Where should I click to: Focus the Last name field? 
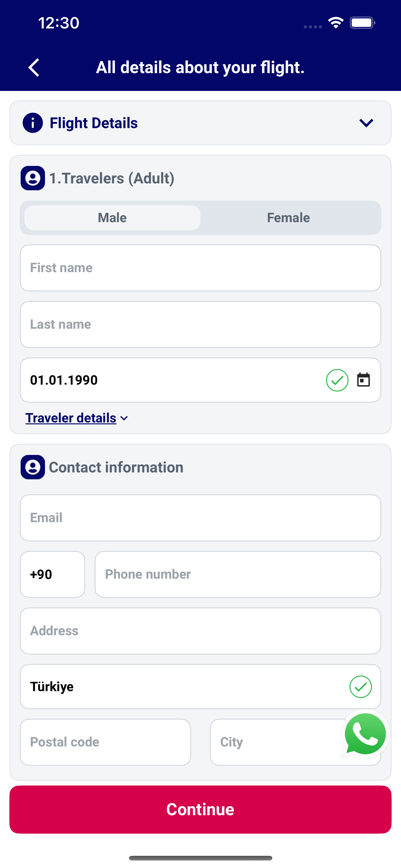click(x=200, y=325)
